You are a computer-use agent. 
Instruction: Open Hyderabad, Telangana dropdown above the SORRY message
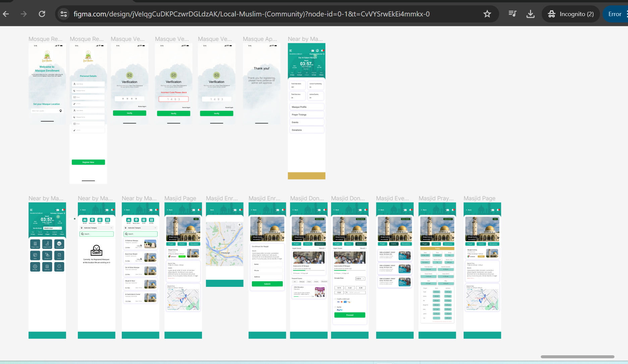97,228
